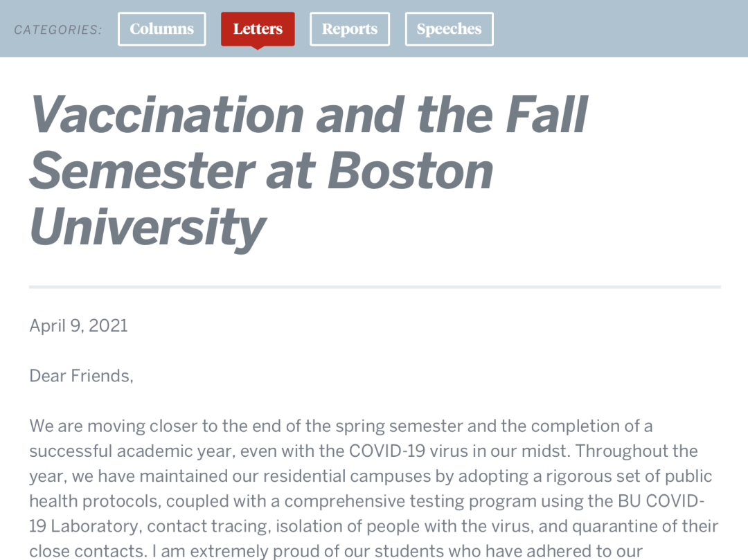This screenshot has height=560, width=748.
Task: Click the Dear Friends greeting
Action: 81,376
